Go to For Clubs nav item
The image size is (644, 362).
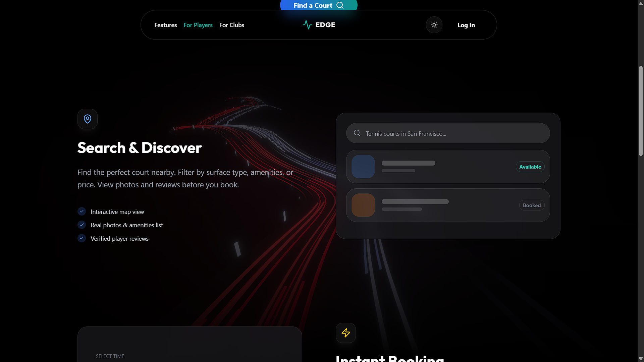coord(231,25)
